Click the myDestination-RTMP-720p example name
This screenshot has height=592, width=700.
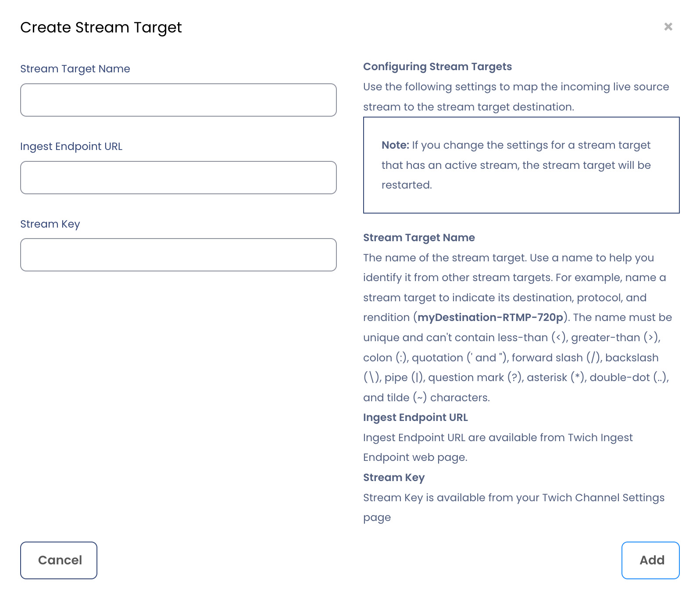[490, 317]
